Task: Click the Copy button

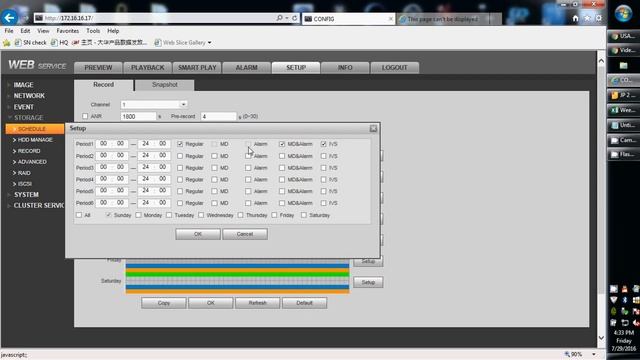Action: coord(164,303)
